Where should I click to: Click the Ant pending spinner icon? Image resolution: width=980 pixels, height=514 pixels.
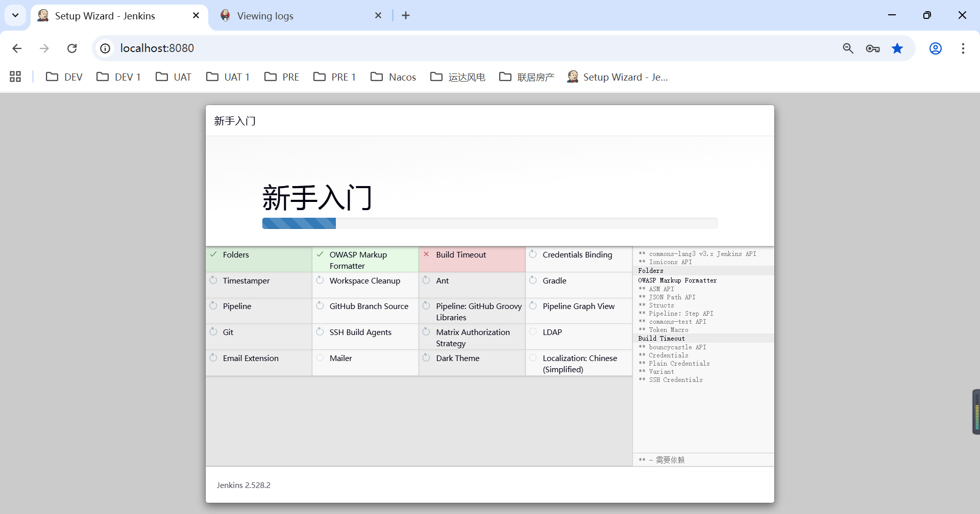click(x=426, y=280)
